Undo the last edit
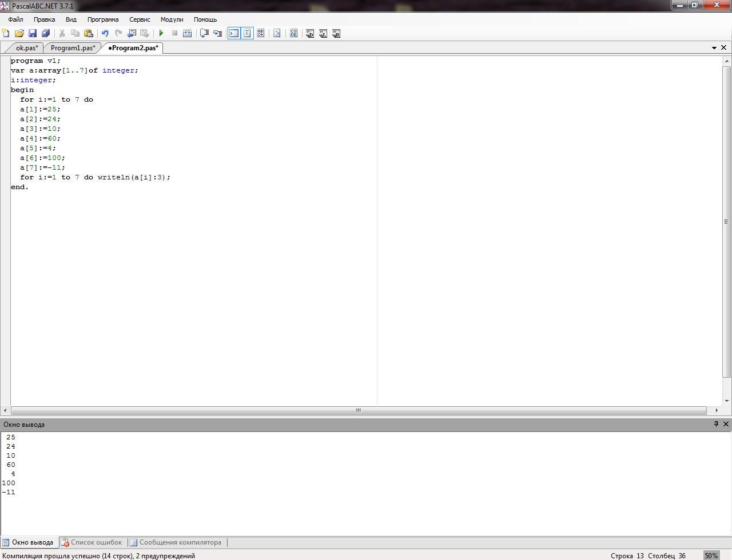The height and width of the screenshot is (560, 732). click(x=105, y=33)
